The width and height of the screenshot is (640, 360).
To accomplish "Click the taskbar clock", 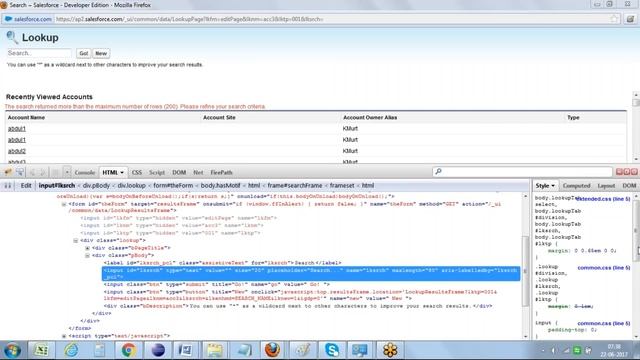I will click(613, 350).
